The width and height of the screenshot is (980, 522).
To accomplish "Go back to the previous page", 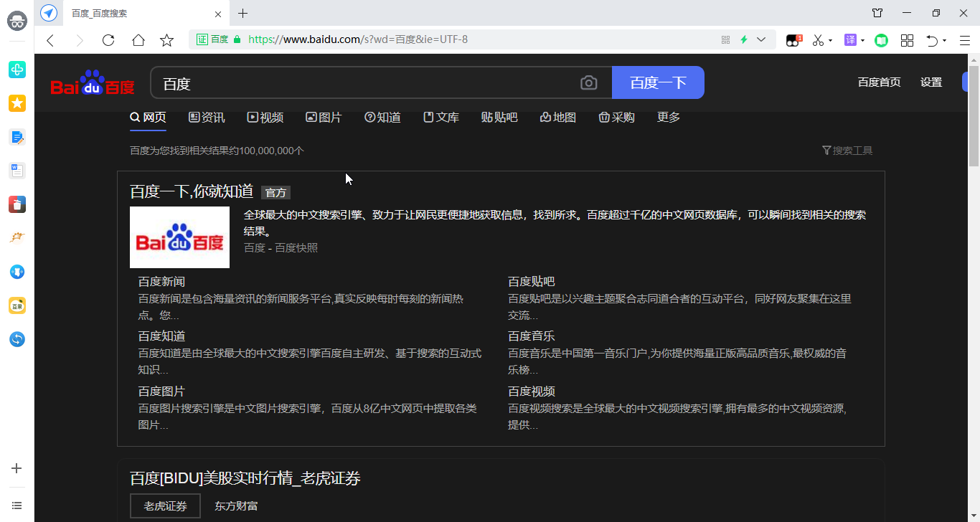I will point(50,40).
